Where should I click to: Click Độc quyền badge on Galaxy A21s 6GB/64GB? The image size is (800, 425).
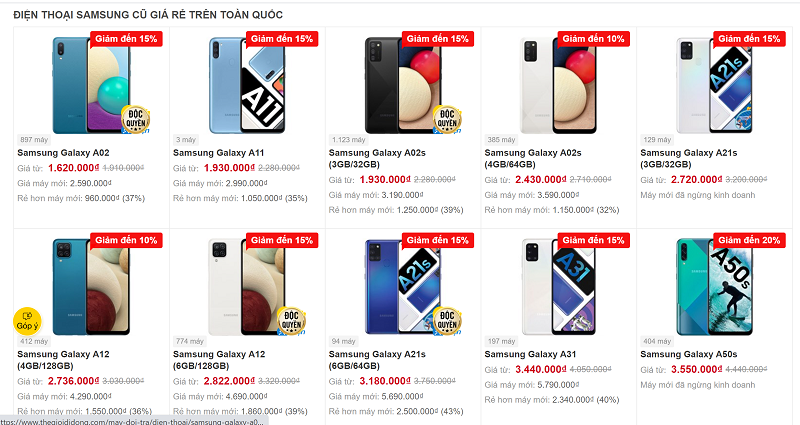coord(447,320)
